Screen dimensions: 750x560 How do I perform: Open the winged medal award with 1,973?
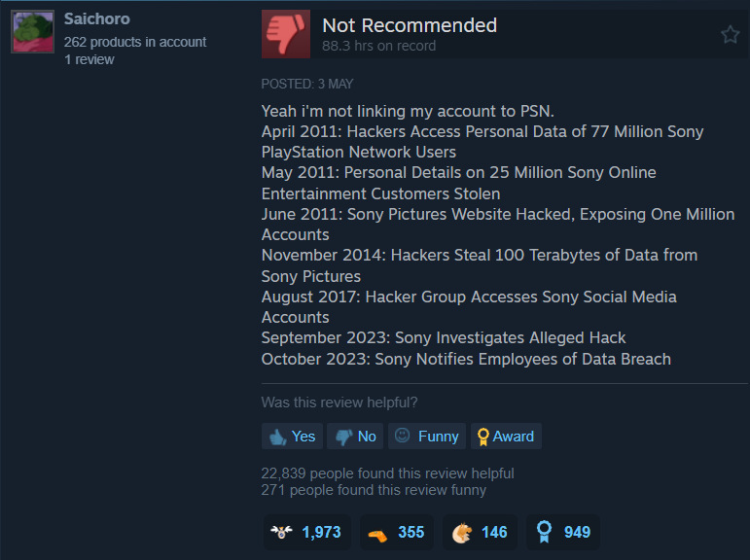[x=306, y=532]
